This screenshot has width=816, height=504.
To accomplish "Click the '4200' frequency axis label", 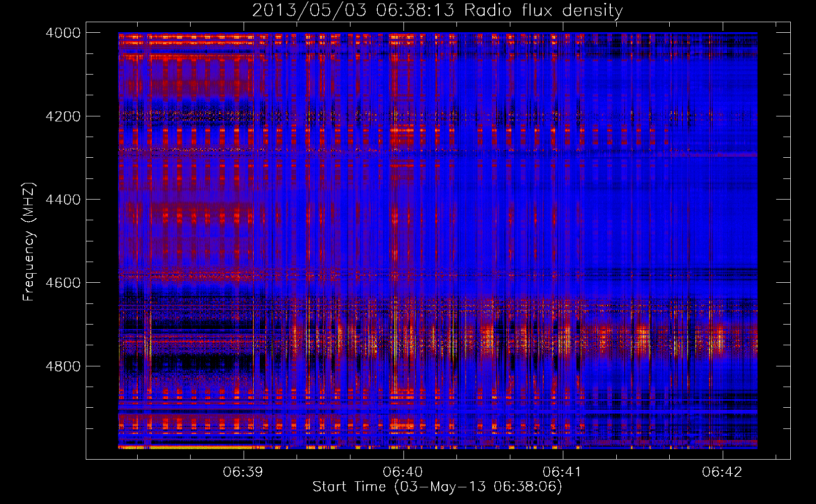I will pyautogui.click(x=63, y=116).
